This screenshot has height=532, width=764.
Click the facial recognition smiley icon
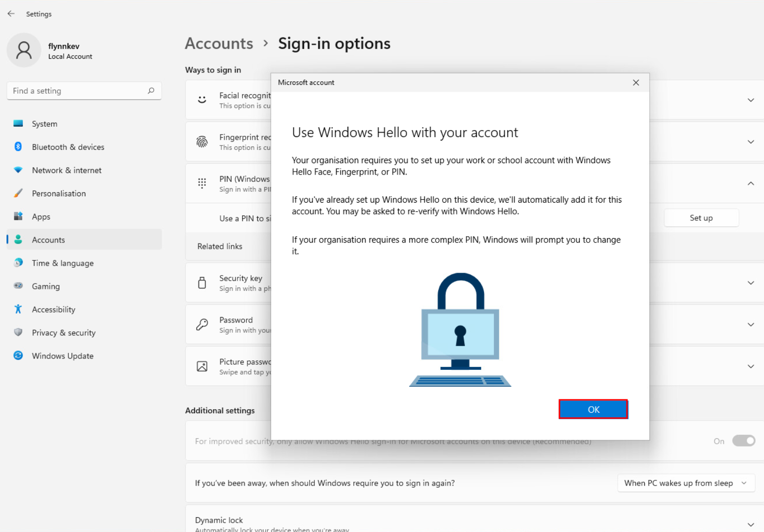pos(202,100)
